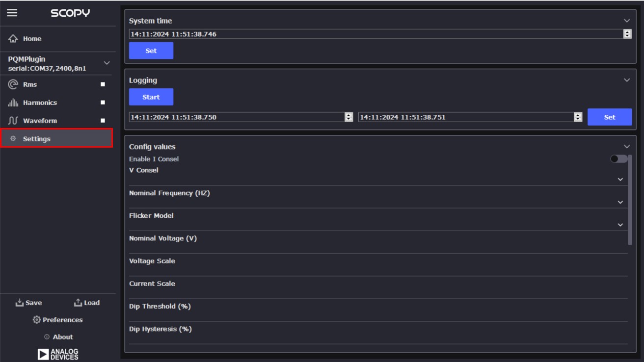Click inside the logging end time field
Viewport: 644px width, 362px height.
466,117
